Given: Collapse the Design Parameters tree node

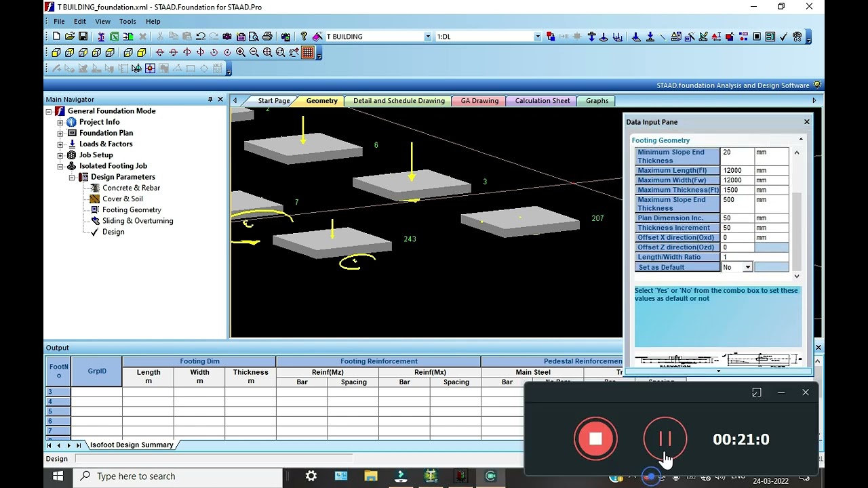Looking at the screenshot, I should pyautogui.click(x=72, y=177).
